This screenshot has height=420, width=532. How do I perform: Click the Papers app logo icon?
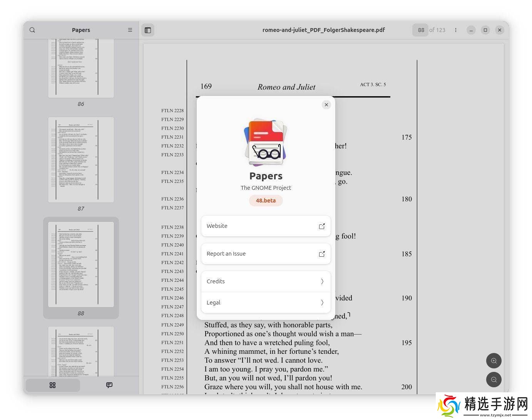[x=266, y=142]
